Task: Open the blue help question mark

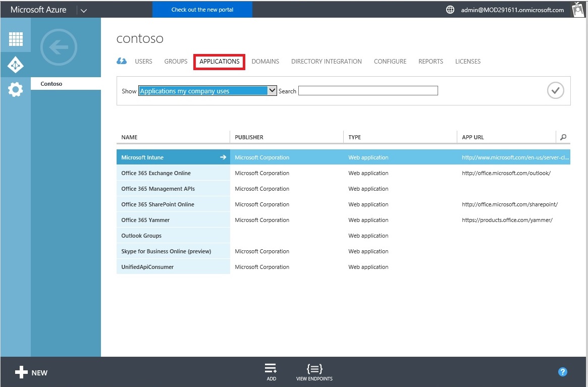Action: pos(563,372)
